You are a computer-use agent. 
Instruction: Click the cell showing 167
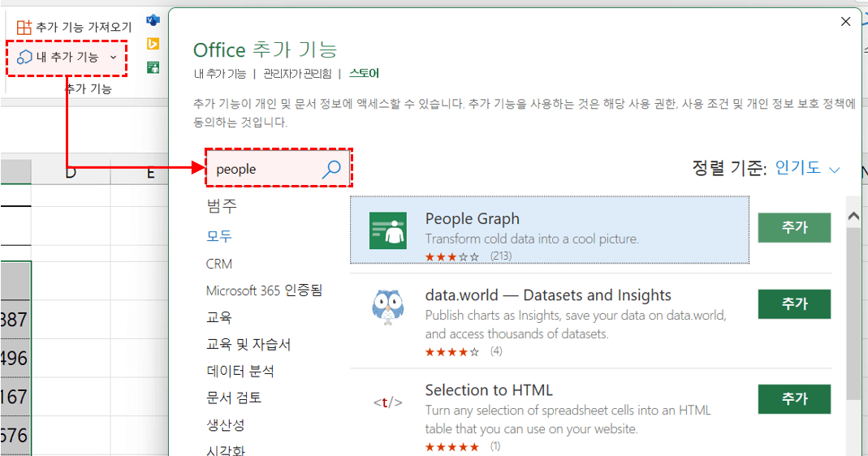pos(15,397)
